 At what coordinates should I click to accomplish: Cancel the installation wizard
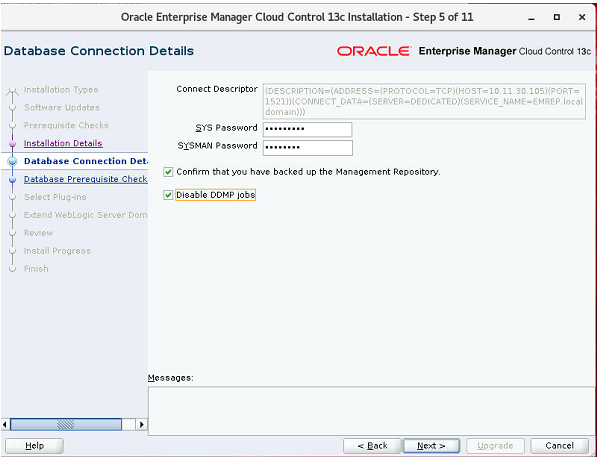click(559, 445)
